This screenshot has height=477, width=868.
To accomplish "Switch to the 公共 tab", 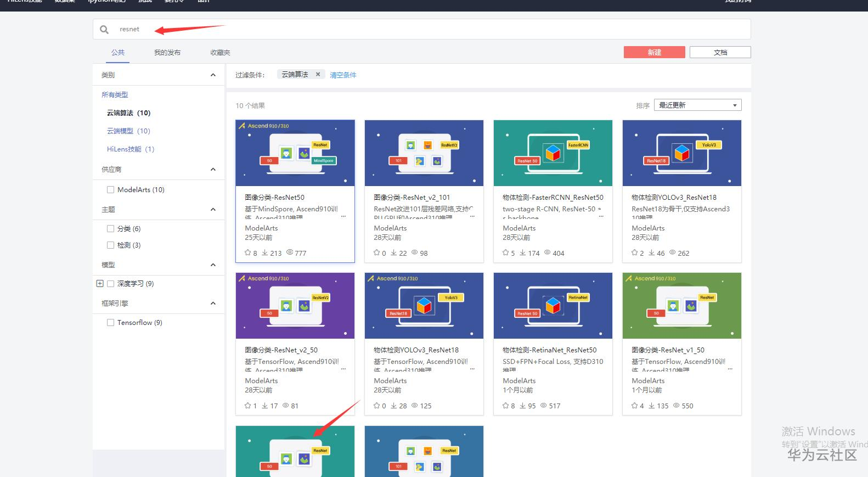I will [118, 53].
